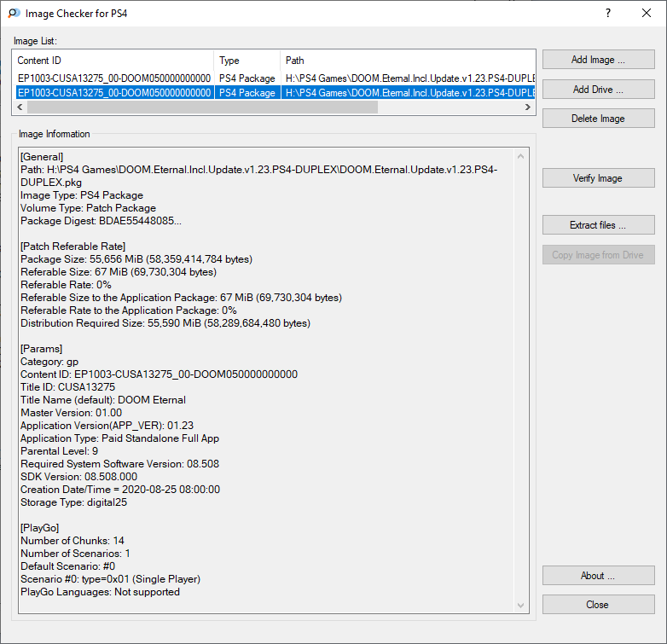Click the information panel scroll down arrow
This screenshot has width=667, height=644.
[x=520, y=606]
